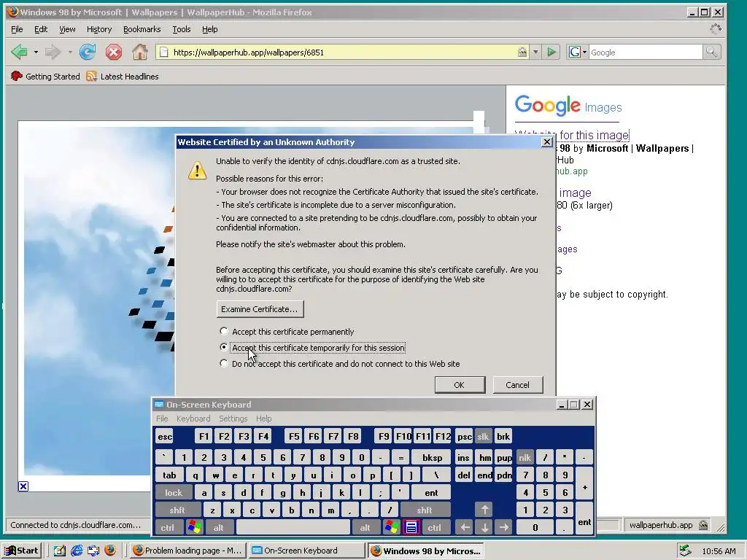Click the left Windows key on keyboard
The height and width of the screenshot is (560, 747).
pyautogui.click(x=194, y=527)
